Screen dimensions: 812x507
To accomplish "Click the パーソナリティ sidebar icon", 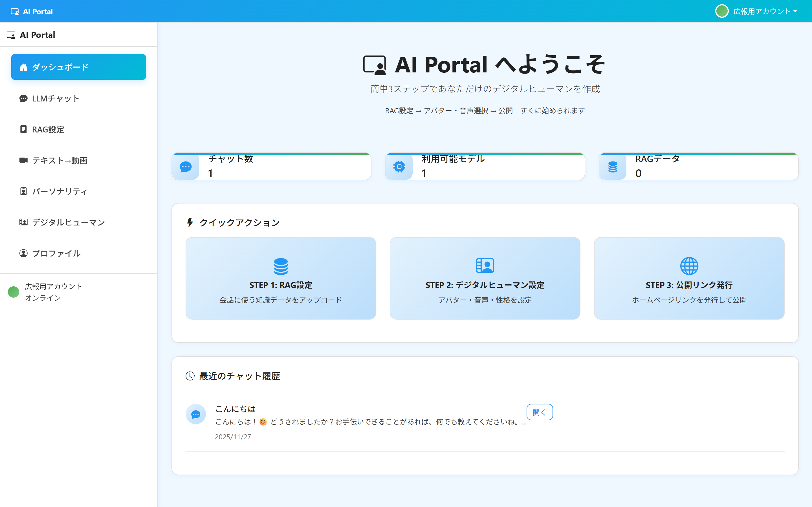I will (x=23, y=191).
